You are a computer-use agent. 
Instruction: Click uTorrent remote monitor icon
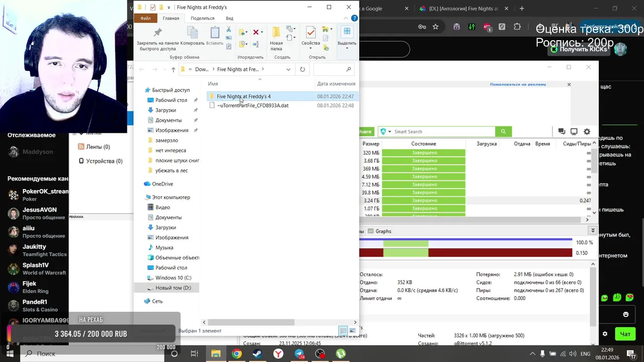coord(574,132)
